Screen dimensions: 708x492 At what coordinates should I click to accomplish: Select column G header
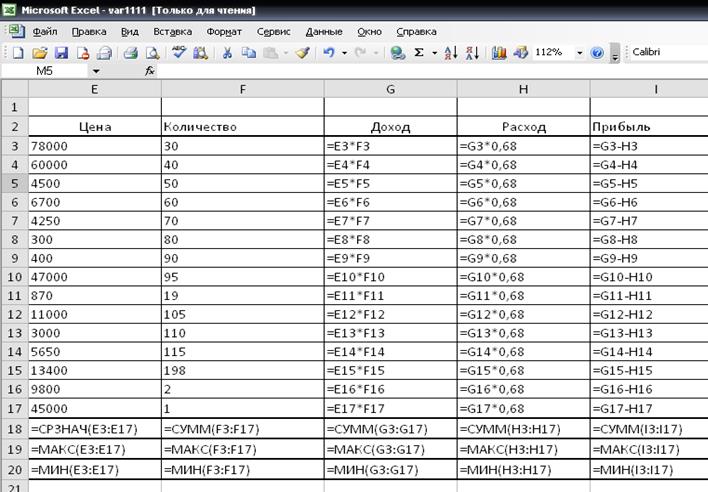391,89
